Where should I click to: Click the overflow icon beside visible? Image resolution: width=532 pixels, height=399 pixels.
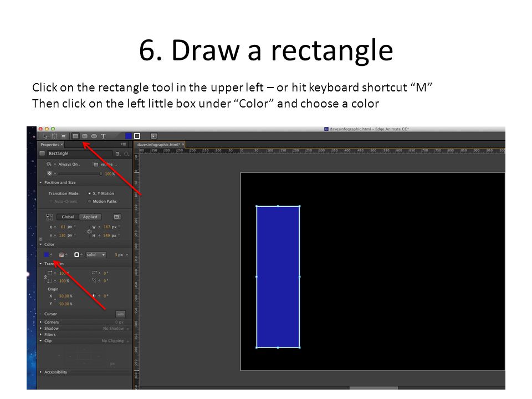tap(96, 164)
